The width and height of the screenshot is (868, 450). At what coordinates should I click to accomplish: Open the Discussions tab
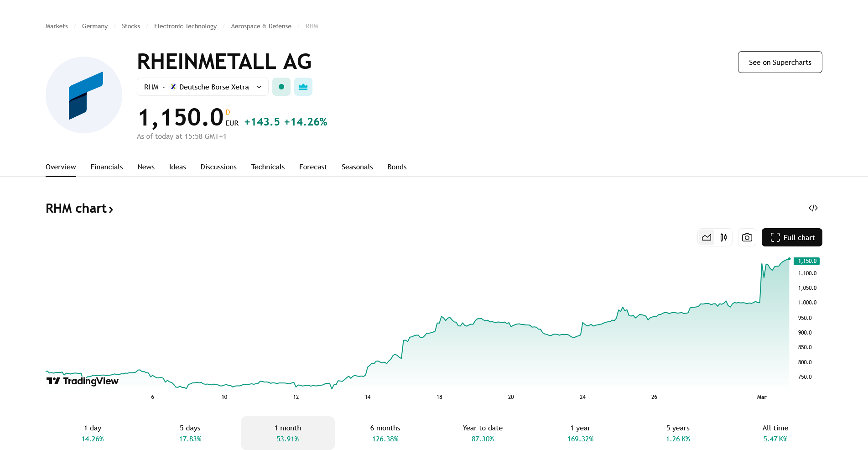(x=218, y=167)
